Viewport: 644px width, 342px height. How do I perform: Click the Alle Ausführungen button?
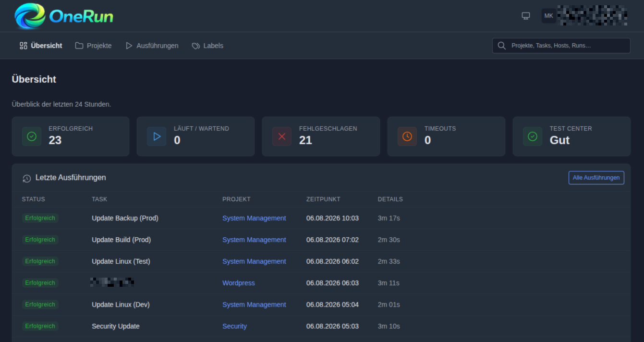tap(596, 178)
